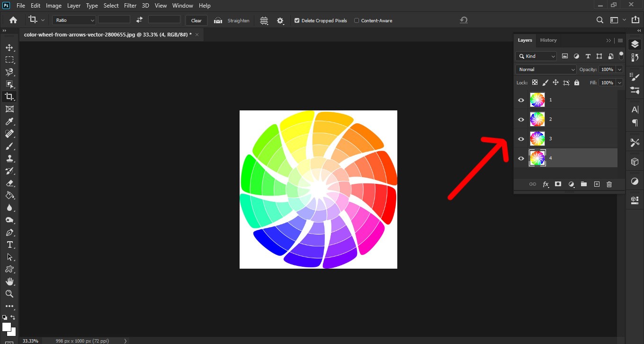Open the Normal blend mode dropdown

click(x=546, y=69)
